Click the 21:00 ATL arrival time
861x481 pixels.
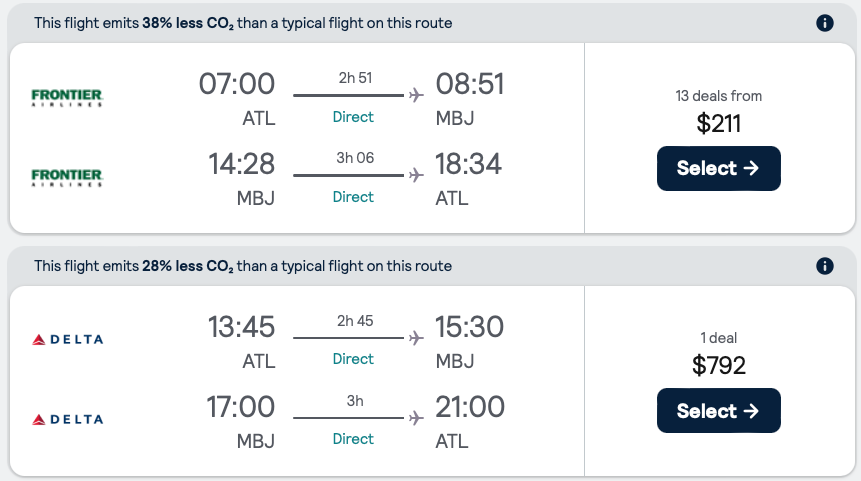[x=470, y=407]
